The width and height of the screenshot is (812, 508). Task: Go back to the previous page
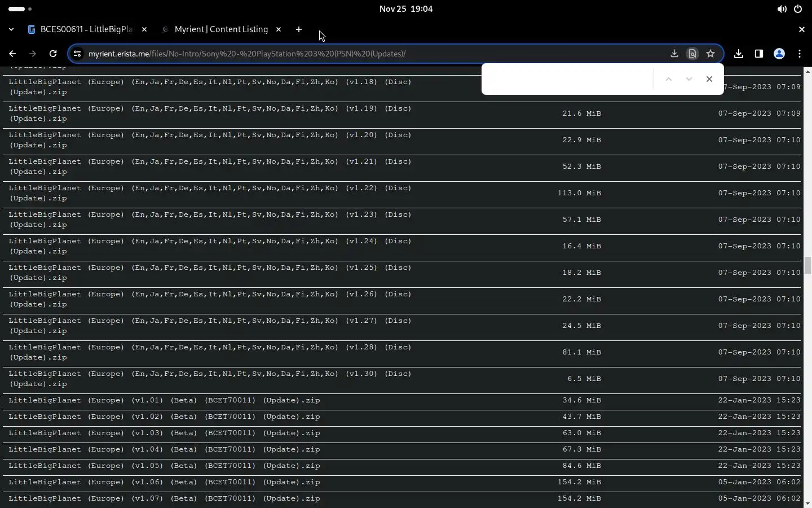click(x=12, y=54)
